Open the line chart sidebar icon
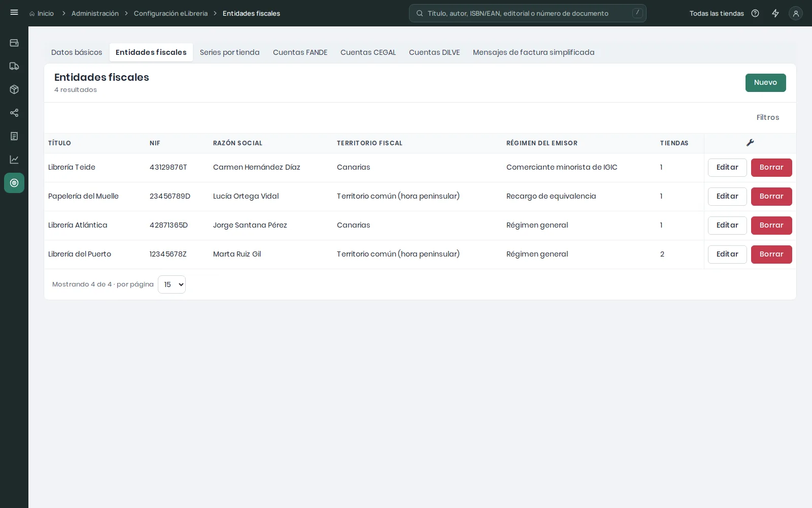 14,160
